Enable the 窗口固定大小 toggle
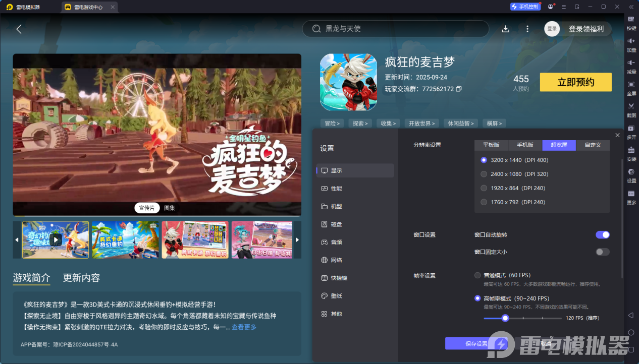 tap(602, 252)
